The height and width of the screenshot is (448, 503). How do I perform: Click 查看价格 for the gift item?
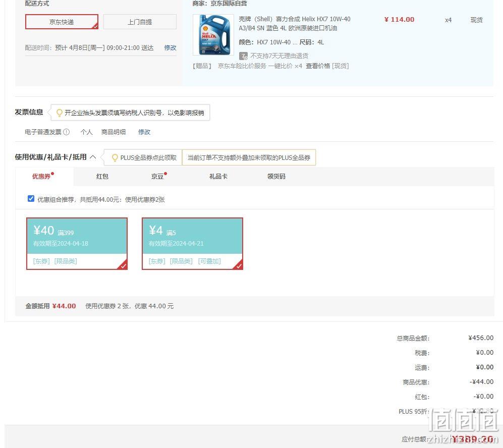point(317,66)
